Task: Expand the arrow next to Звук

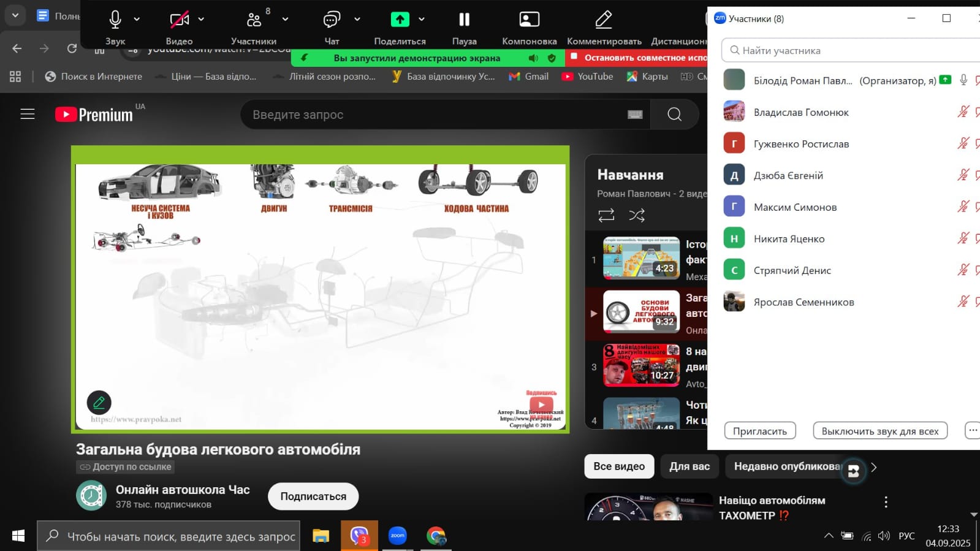Action: (x=137, y=20)
